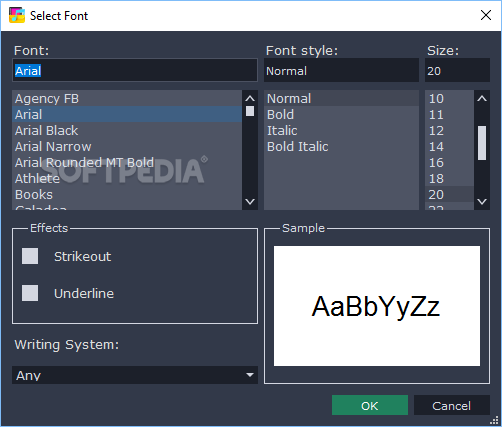Open the Writing System dropdown
Screen dimensions: 502x427
coord(135,375)
